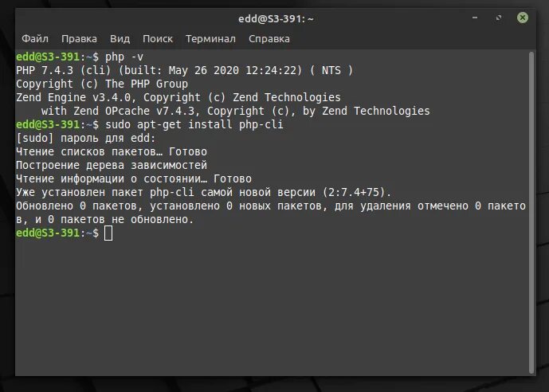Open the Справка help menu
The height and width of the screenshot is (392, 549).
point(269,38)
